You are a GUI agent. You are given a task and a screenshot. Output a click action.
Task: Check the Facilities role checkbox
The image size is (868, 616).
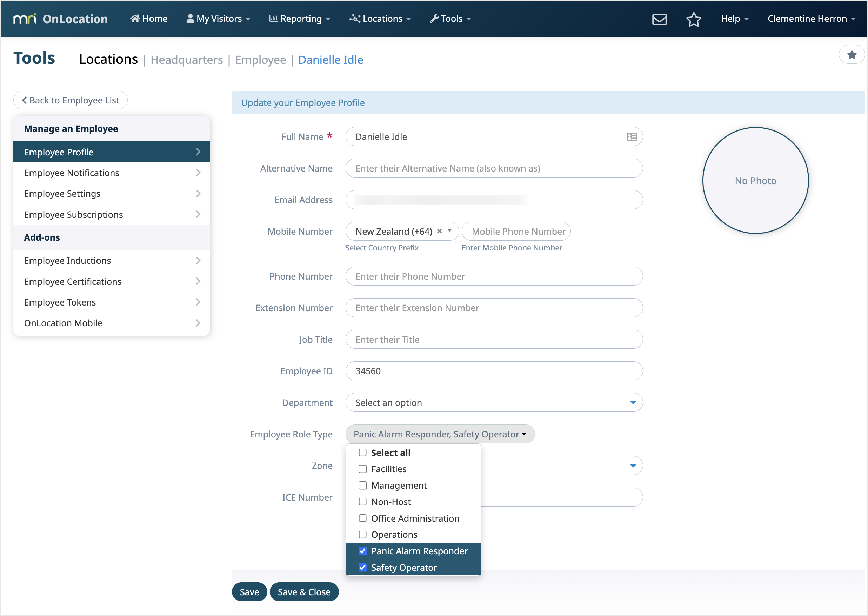(363, 469)
